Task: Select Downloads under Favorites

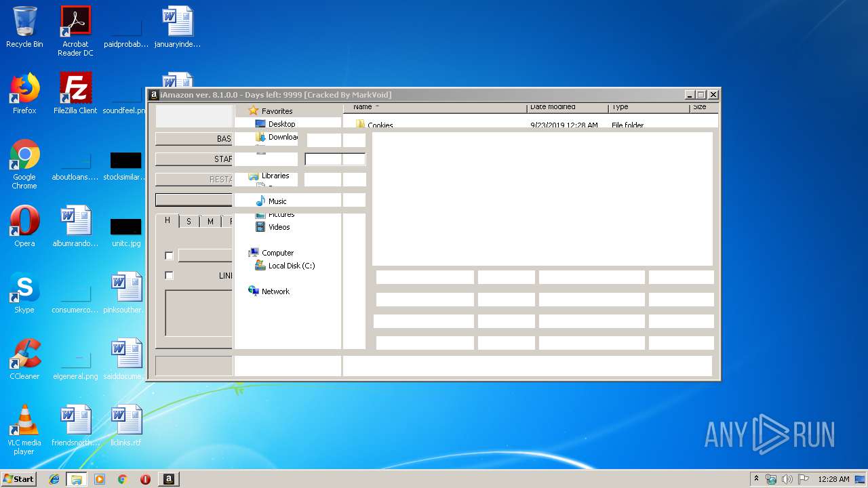Action: (277, 137)
